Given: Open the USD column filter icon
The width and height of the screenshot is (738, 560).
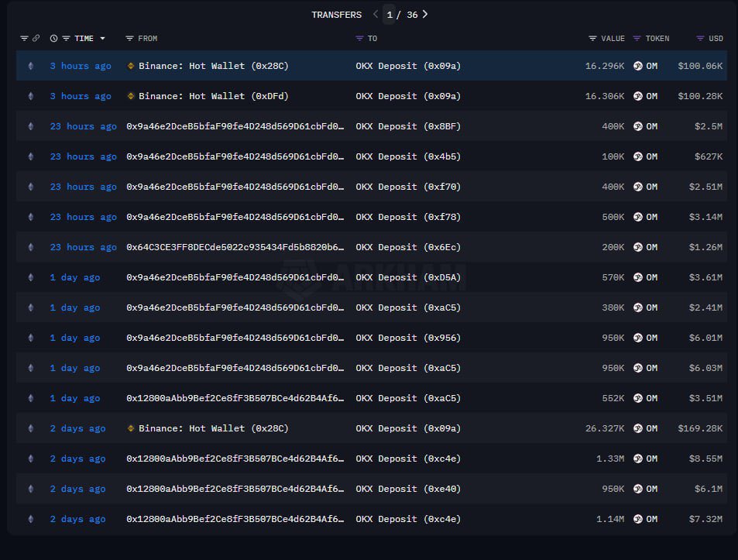Looking at the screenshot, I should (700, 38).
